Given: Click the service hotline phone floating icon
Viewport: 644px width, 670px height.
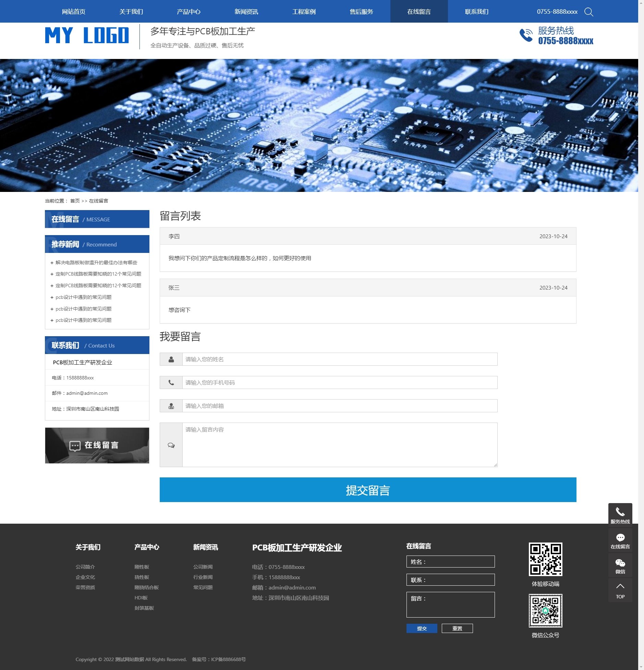Looking at the screenshot, I should tap(620, 515).
